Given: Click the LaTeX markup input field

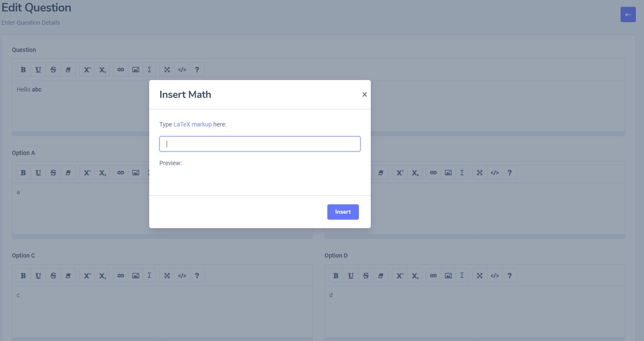Looking at the screenshot, I should coord(260,144).
